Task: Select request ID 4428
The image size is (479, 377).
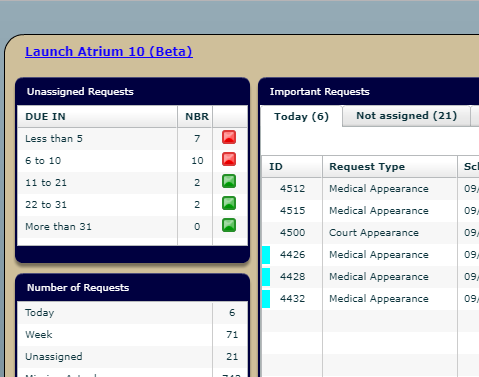Action: coord(292,277)
